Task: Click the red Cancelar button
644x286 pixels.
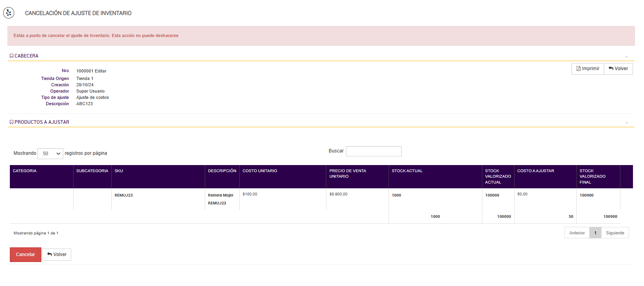Action: point(26,254)
